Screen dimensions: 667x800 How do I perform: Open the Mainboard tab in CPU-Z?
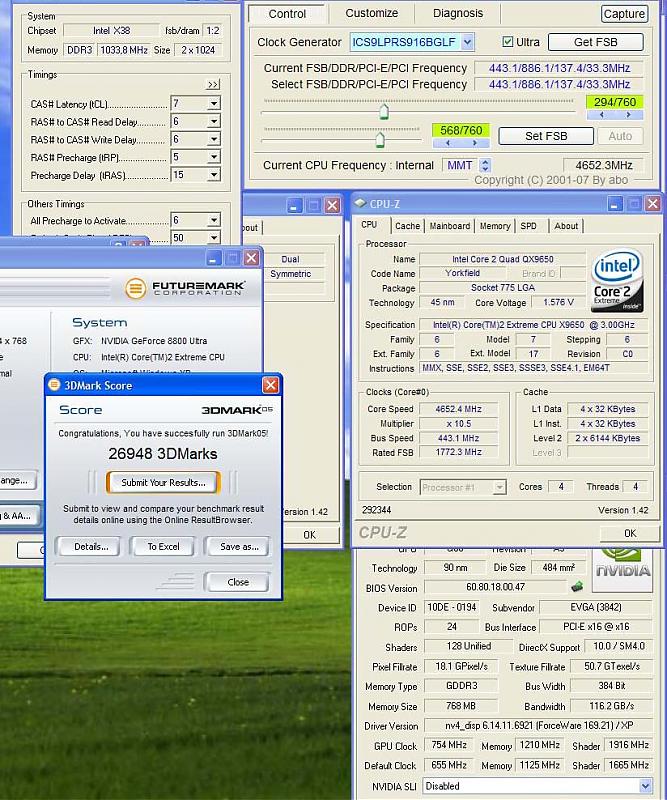point(450,226)
